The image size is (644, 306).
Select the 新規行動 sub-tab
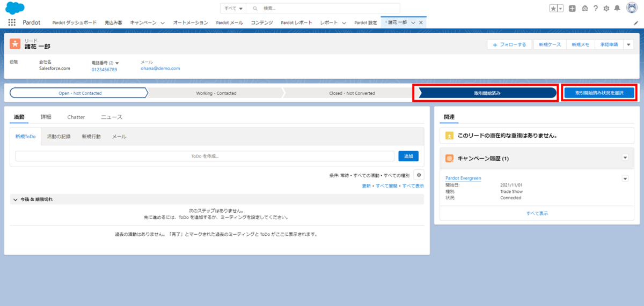pos(91,137)
